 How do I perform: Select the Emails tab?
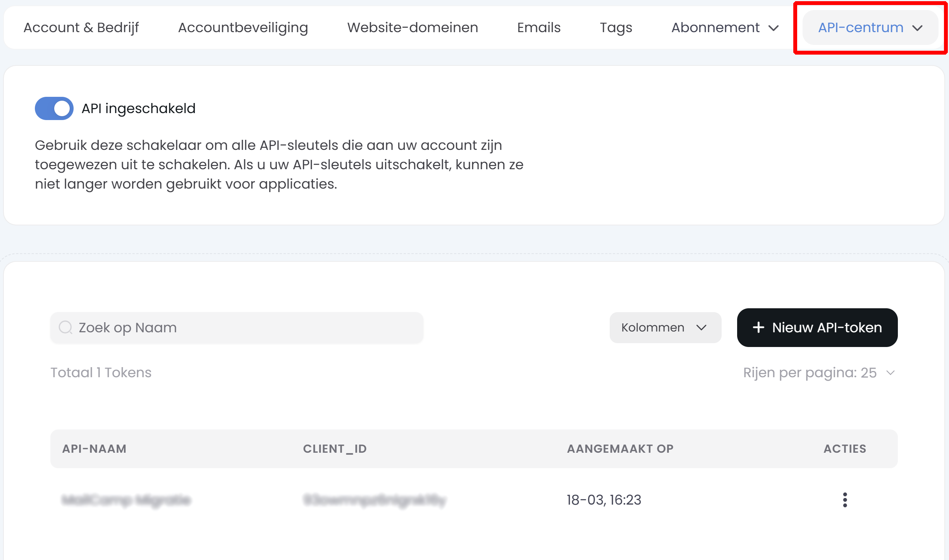pos(539,27)
